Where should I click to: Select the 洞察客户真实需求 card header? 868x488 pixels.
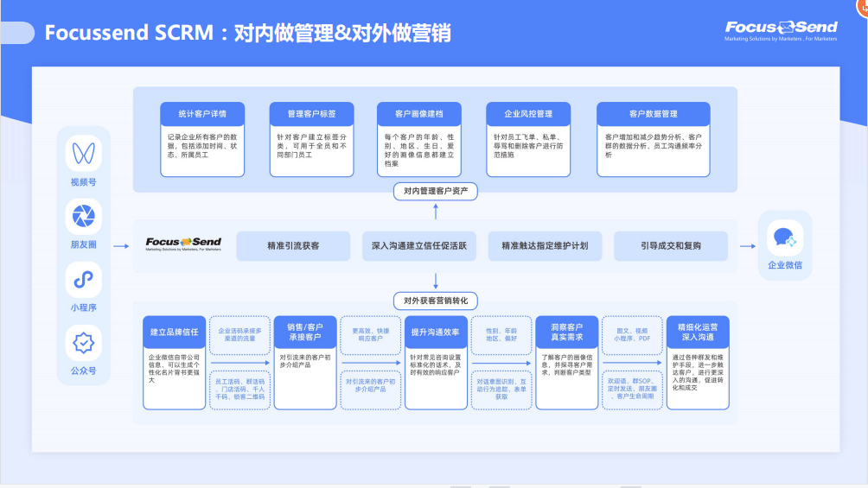click(567, 332)
